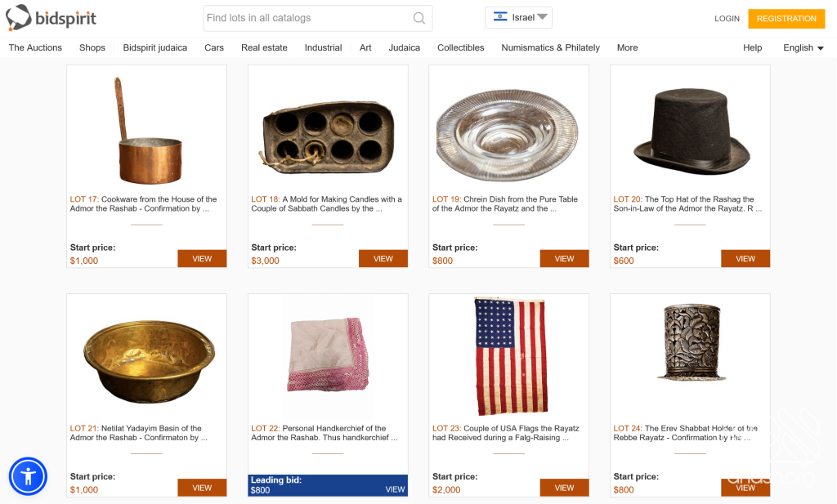This screenshot has width=837, height=504.
Task: Click the copper cookware pot image
Action: tap(146, 131)
